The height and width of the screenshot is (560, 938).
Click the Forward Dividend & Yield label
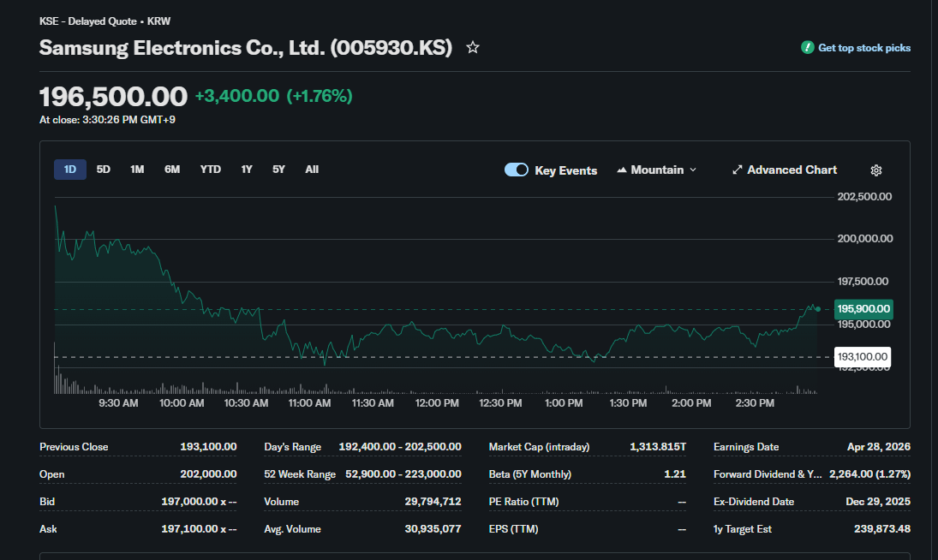tap(766, 474)
